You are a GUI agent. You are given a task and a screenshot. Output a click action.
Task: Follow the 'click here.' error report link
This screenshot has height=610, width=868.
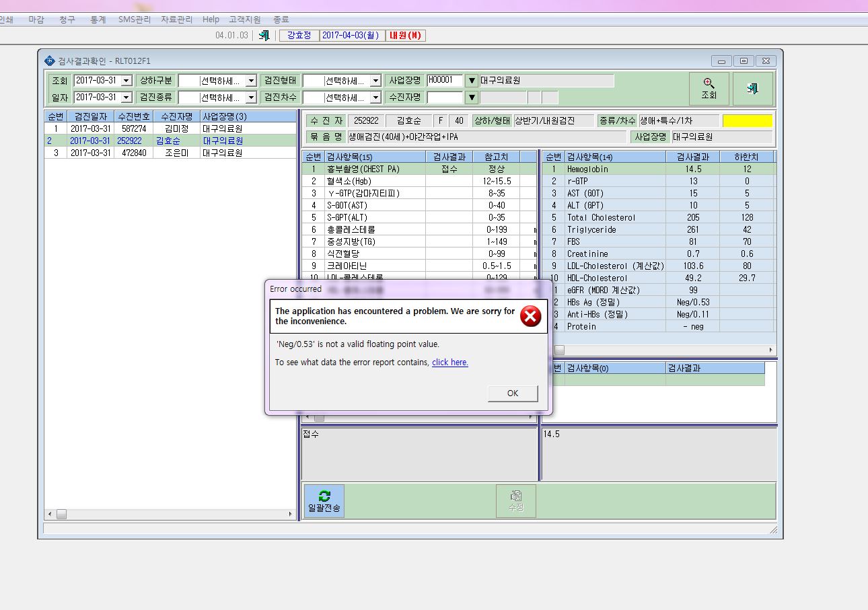pos(450,363)
